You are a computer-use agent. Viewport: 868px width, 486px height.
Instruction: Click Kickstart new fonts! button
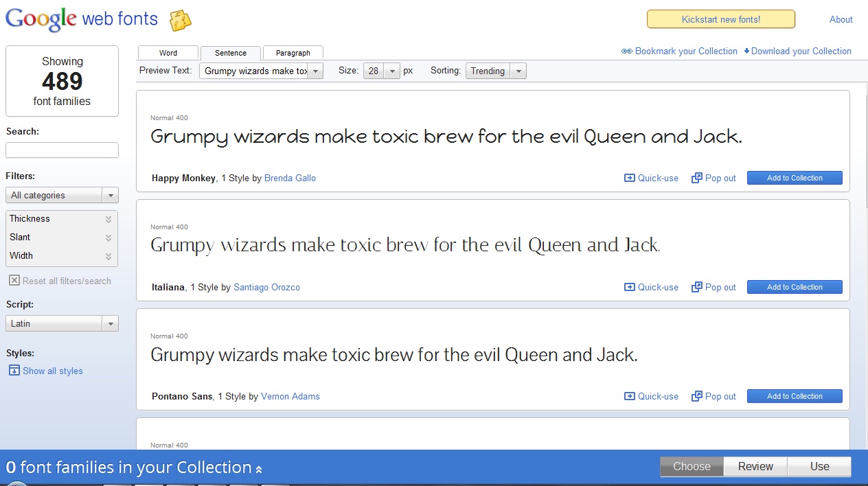point(721,19)
